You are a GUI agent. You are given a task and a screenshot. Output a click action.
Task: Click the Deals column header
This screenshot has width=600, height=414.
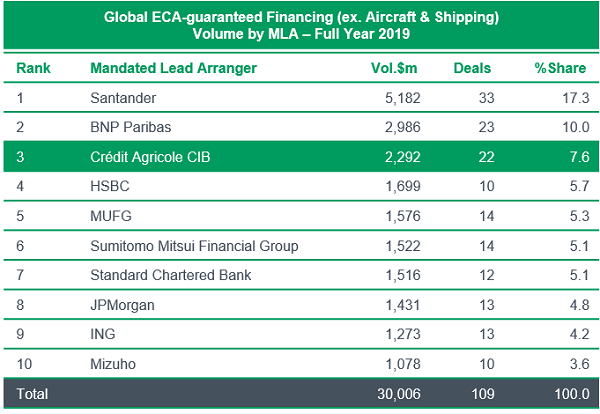click(x=472, y=69)
